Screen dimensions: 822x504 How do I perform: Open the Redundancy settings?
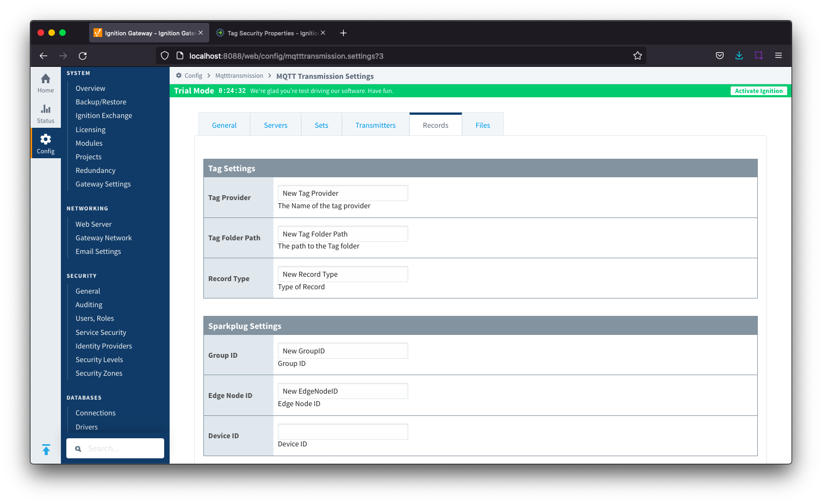click(x=96, y=171)
